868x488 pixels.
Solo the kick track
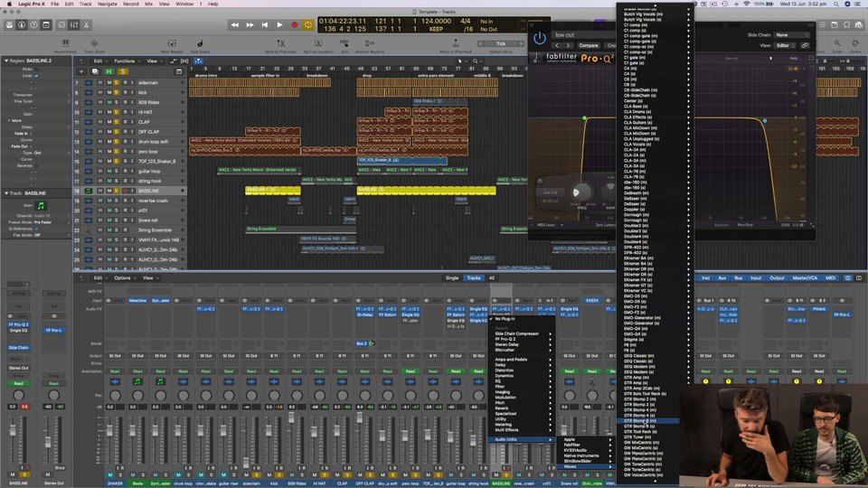coord(117,92)
